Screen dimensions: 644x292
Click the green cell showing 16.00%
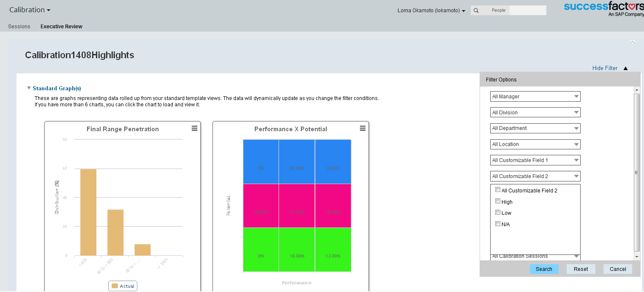click(x=297, y=249)
